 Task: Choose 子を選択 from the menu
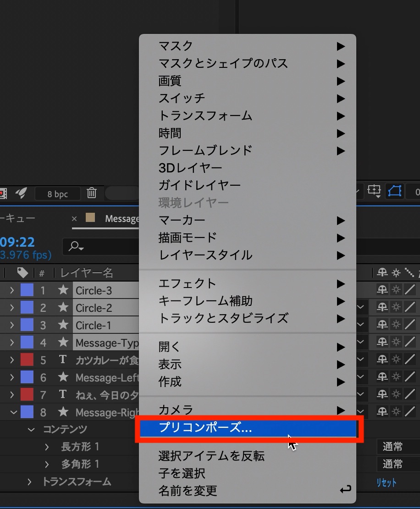pyautogui.click(x=247, y=474)
